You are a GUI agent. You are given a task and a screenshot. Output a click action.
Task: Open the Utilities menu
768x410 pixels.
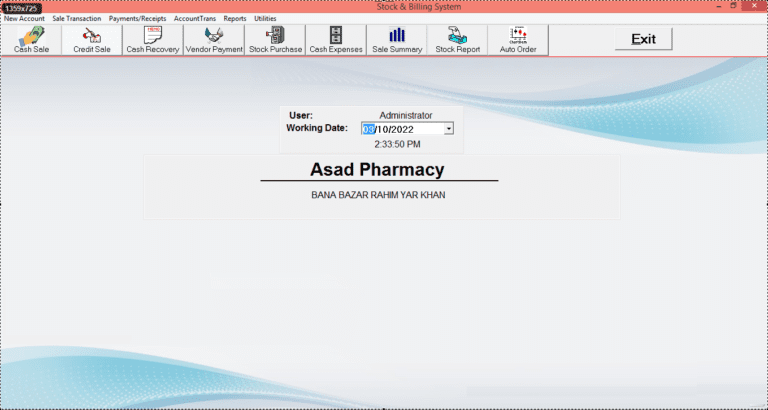pos(265,19)
